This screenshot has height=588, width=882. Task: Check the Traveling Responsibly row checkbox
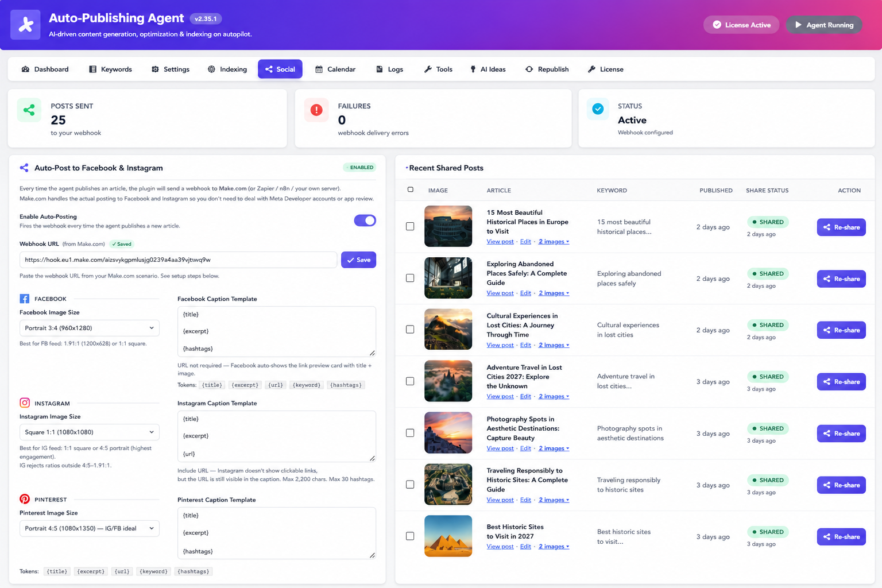coord(410,485)
